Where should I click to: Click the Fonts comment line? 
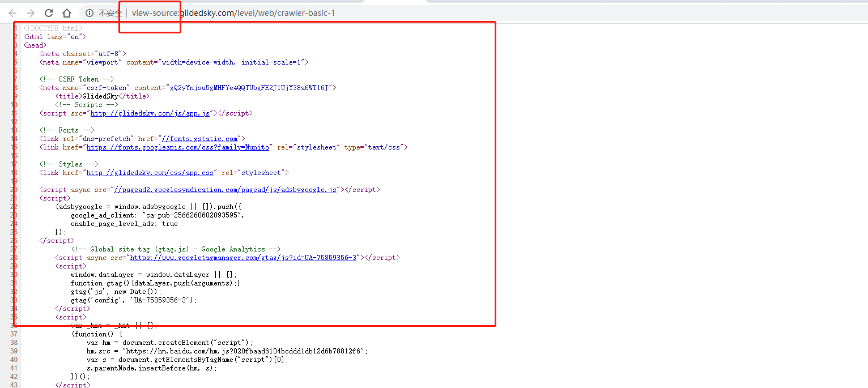click(67, 130)
